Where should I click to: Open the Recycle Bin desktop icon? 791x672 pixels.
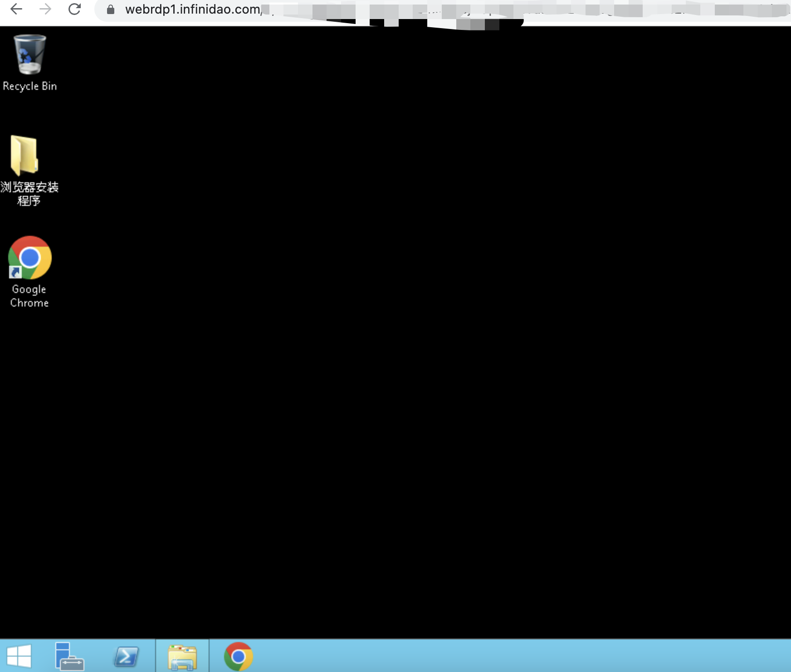coord(30,54)
